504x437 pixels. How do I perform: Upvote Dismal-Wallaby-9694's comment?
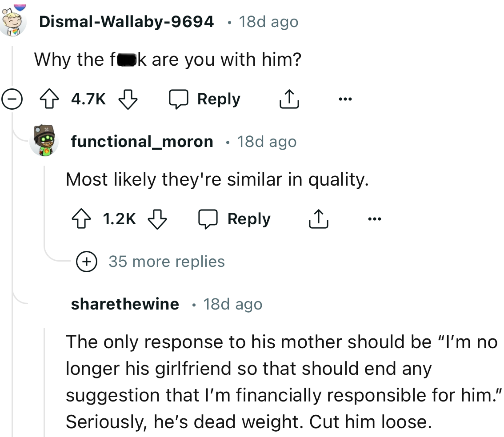[50, 99]
